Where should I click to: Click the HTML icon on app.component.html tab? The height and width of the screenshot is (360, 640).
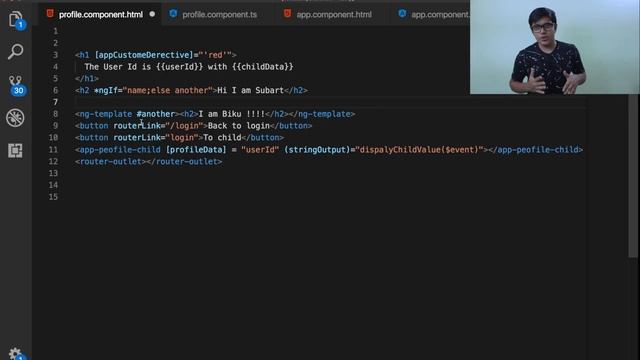pos(287,14)
